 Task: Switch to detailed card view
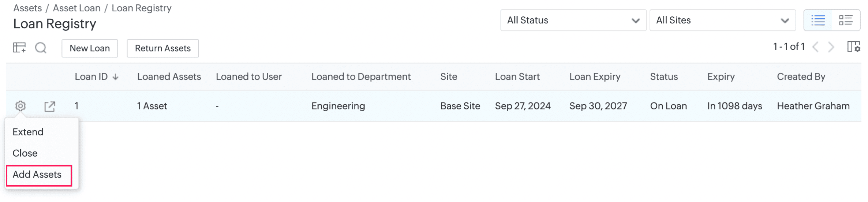[846, 20]
